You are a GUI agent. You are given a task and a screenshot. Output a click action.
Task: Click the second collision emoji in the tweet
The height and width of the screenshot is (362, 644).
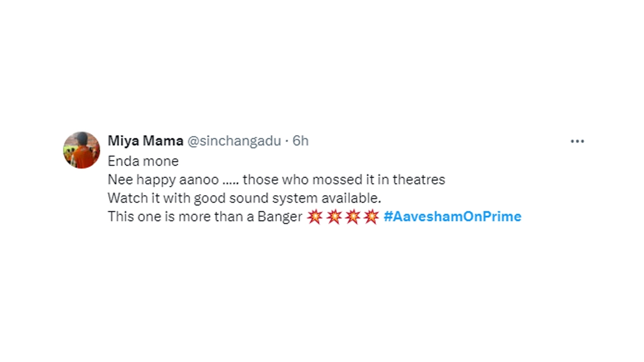coord(334,217)
